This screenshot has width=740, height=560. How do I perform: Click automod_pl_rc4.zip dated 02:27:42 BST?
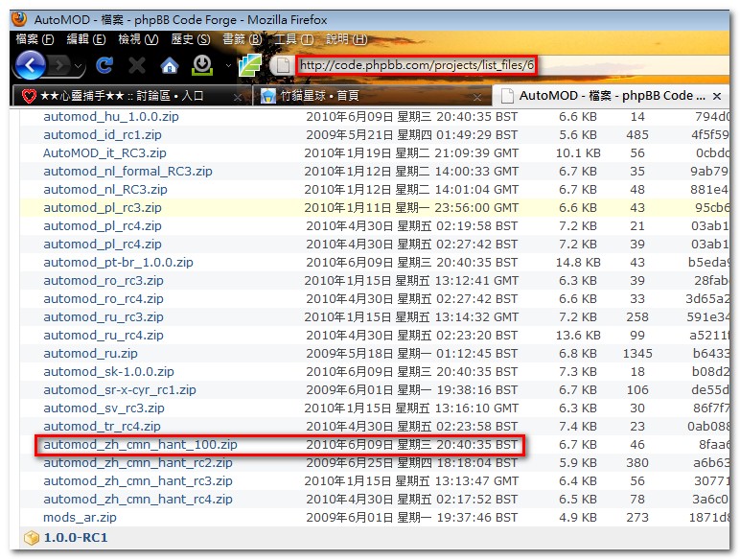[103, 245]
